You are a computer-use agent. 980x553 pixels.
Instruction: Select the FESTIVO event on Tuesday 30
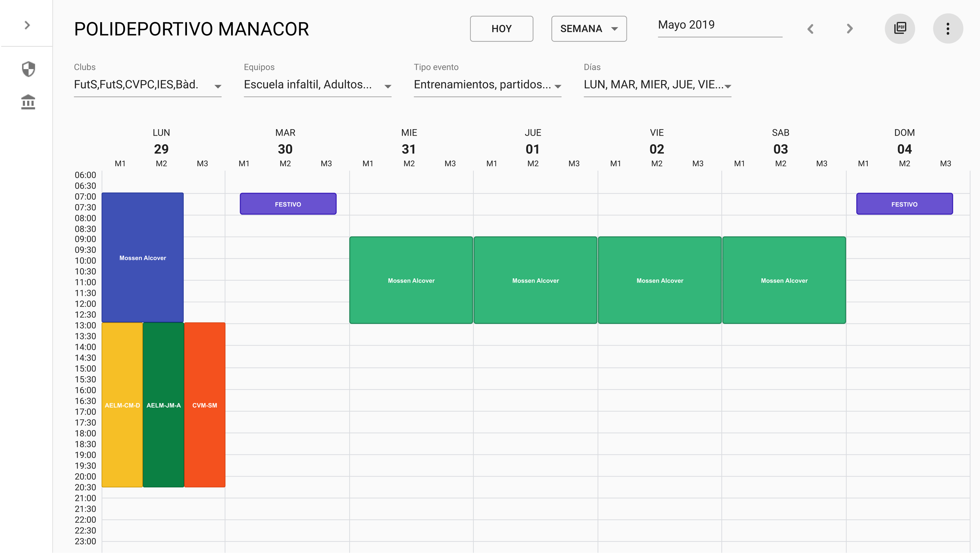coord(288,204)
